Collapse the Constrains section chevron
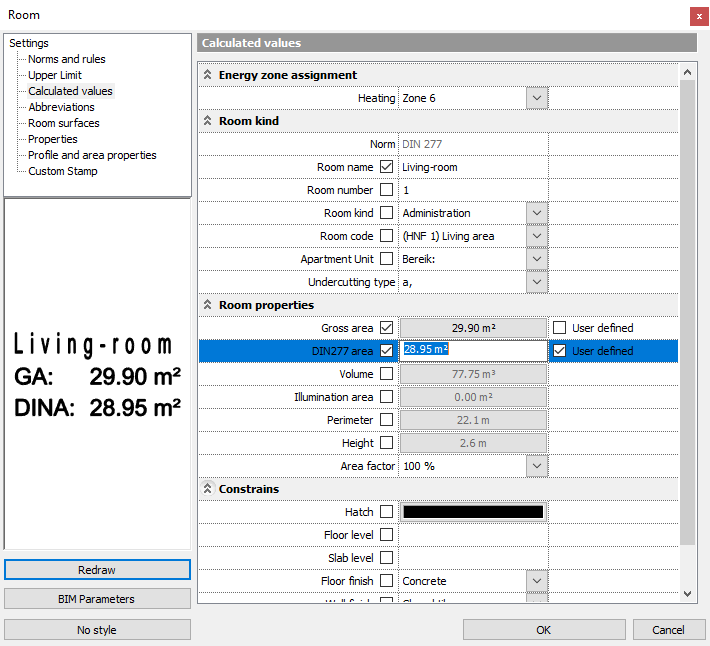Image resolution: width=710 pixels, height=646 pixels. [x=208, y=489]
